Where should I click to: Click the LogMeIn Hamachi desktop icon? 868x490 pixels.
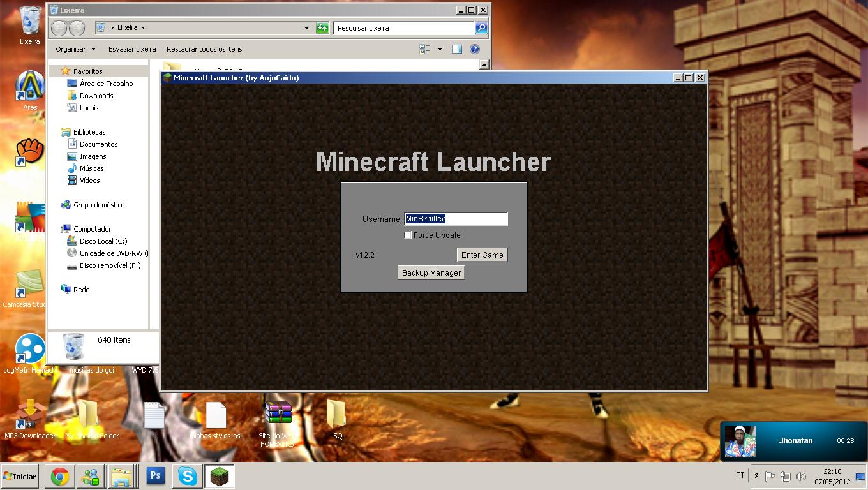(x=29, y=353)
